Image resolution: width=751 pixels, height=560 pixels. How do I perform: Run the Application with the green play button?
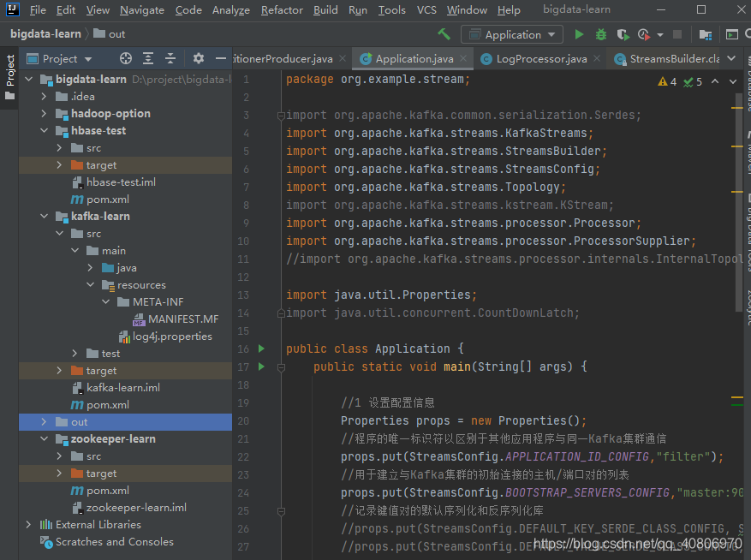[579, 34]
